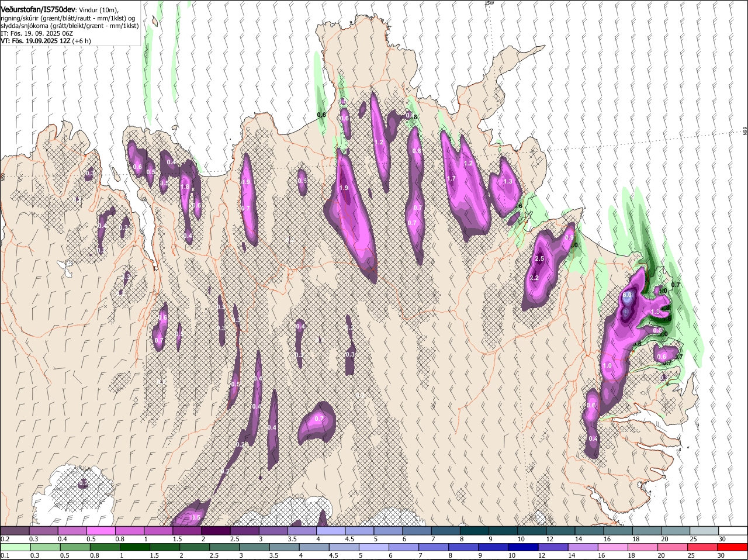Select the '2.5' precipitation value label
Viewport: 748px width, 560px height.
tap(539, 258)
